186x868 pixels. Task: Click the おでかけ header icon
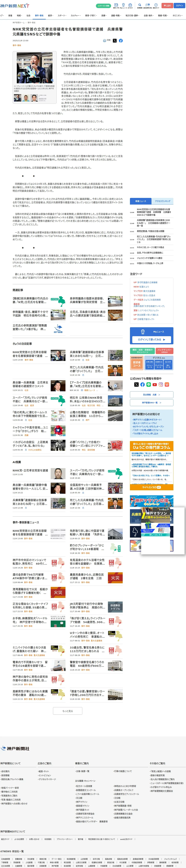click(x=130, y=6)
